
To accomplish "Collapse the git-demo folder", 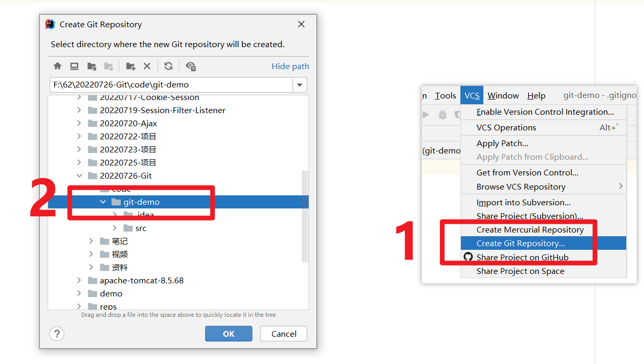I will pos(103,202).
